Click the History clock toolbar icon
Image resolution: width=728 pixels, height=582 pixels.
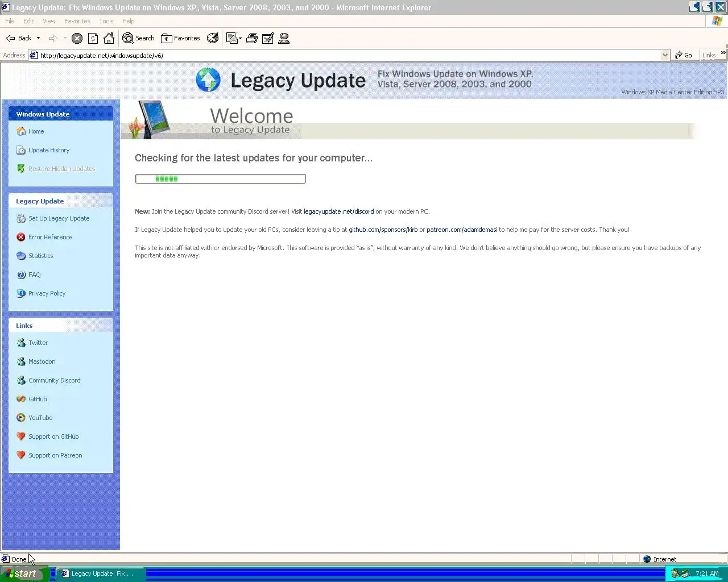[x=213, y=38]
